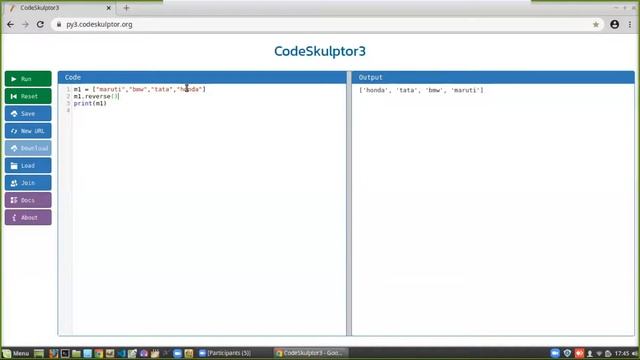The width and height of the screenshot is (640, 360).
Task: Save the program with Save button
Action: [28, 113]
